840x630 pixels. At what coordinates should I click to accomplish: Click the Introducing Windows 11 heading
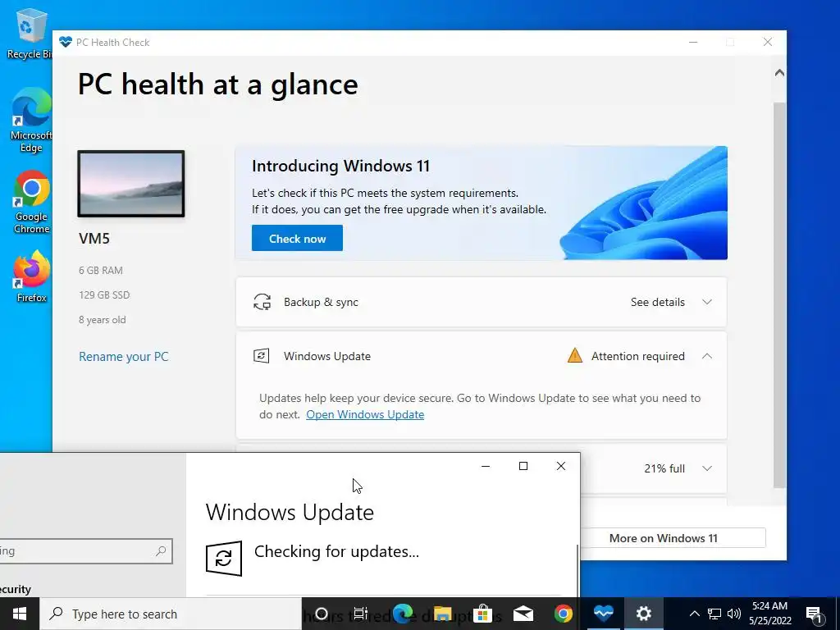click(340, 166)
